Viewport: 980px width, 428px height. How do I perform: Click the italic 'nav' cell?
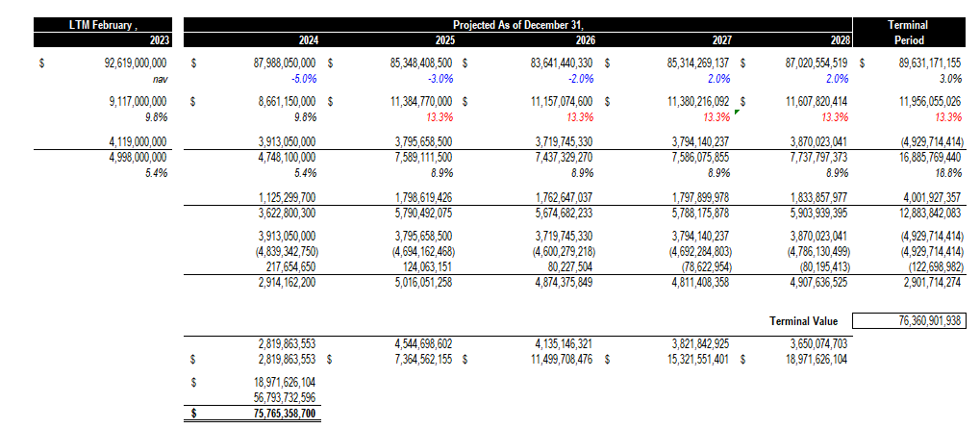160,80
